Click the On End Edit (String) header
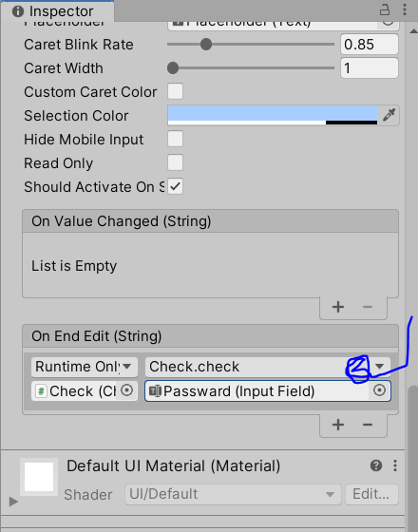Viewport: 418px width, 532px height. pos(210,336)
